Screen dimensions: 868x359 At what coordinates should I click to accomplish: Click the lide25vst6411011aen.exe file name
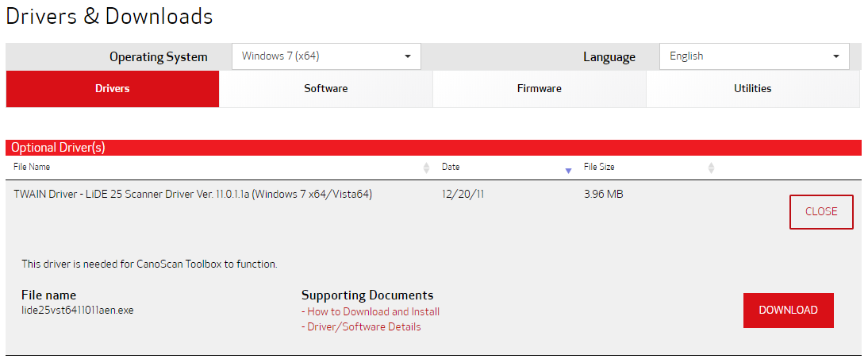78,311
